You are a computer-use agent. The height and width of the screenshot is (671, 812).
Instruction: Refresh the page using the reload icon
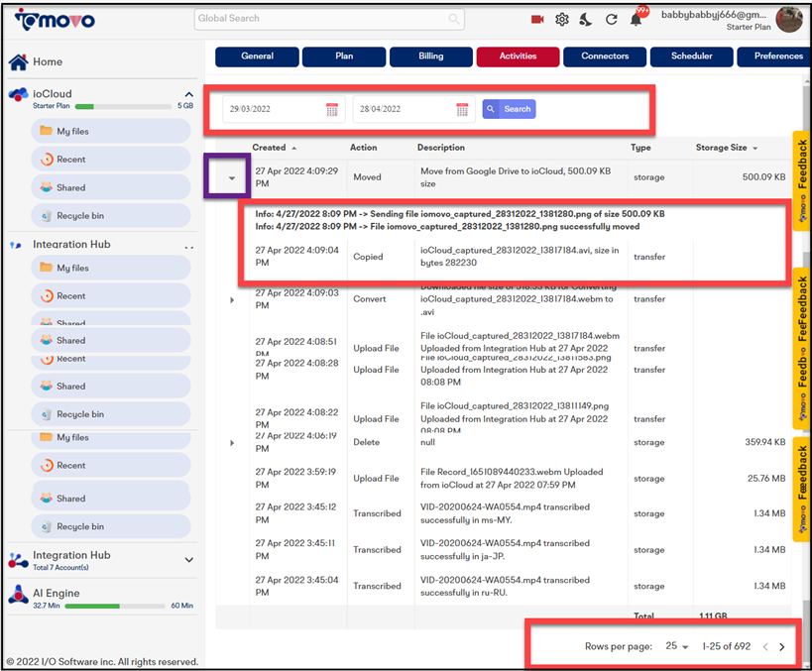(611, 20)
